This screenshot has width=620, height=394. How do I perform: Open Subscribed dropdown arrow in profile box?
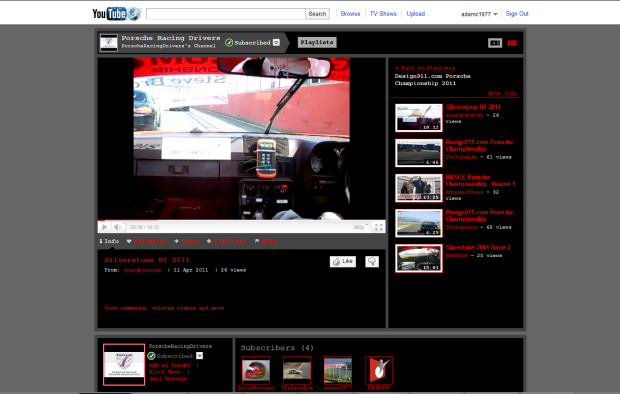(199, 356)
